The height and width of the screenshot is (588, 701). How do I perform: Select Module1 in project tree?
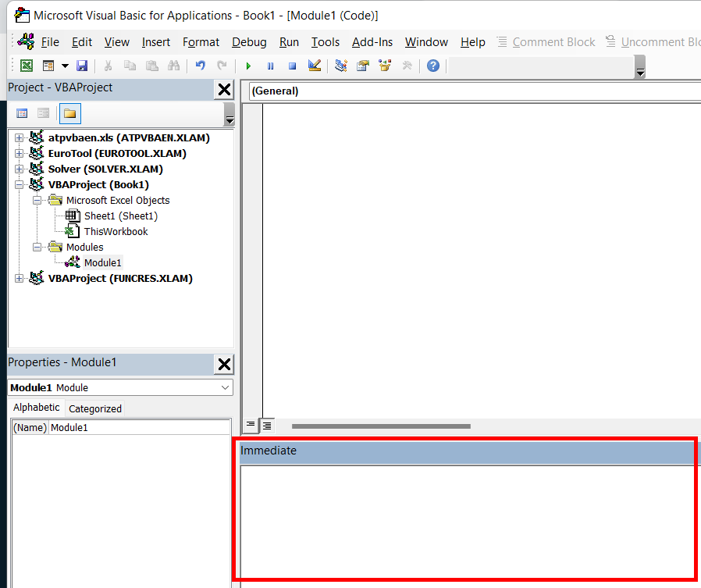pos(102,262)
